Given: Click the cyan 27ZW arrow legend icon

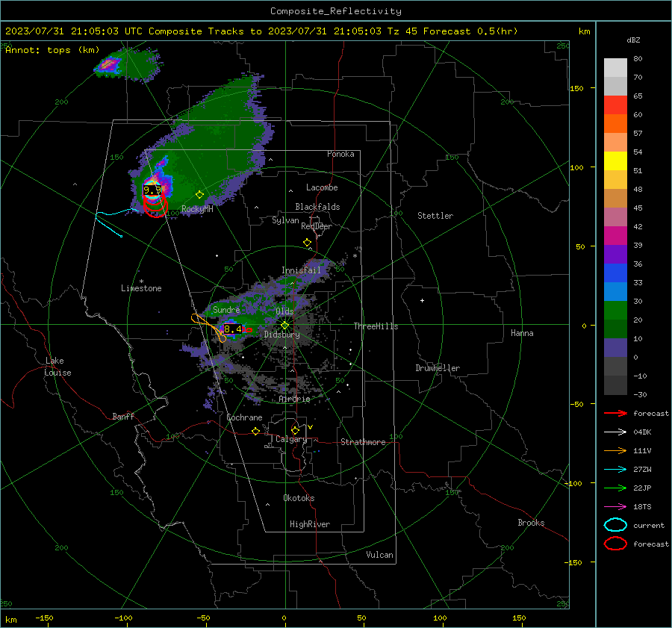Looking at the screenshot, I should tap(615, 470).
